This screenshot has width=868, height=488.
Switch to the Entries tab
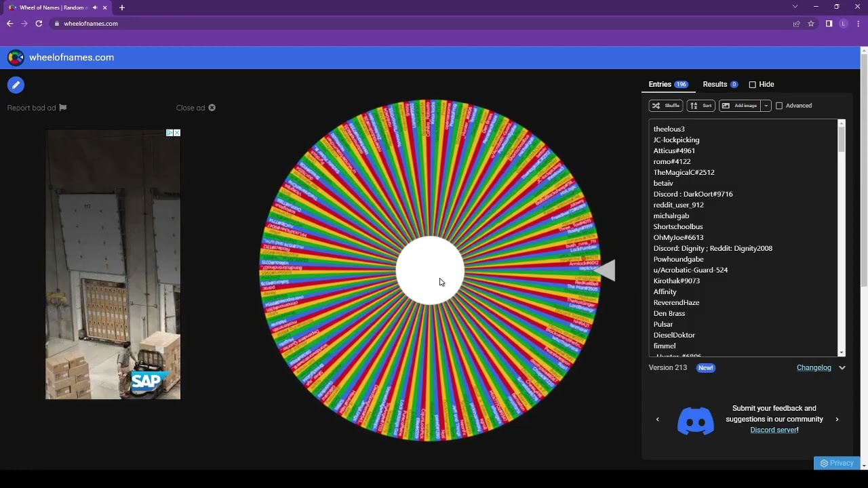[x=668, y=85]
